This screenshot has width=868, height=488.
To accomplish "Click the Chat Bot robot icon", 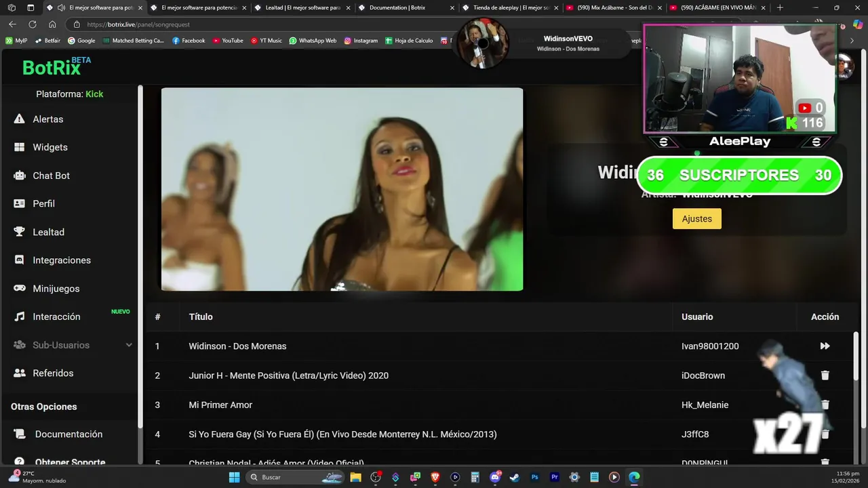I will coord(20,176).
